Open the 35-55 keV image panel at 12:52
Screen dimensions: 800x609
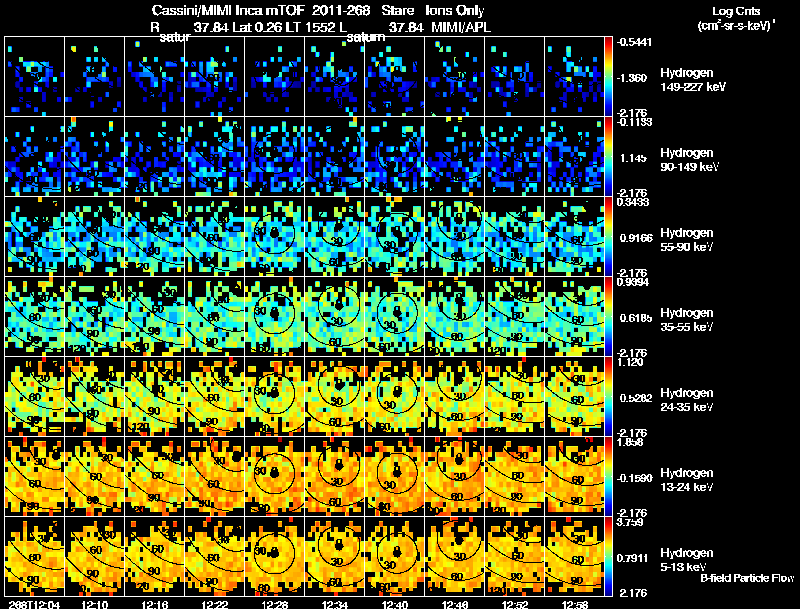click(x=514, y=317)
